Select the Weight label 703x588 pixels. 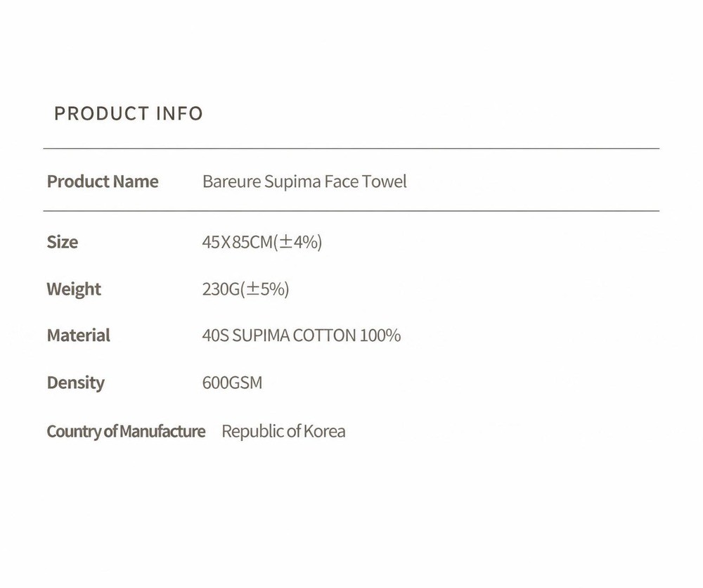(x=74, y=289)
